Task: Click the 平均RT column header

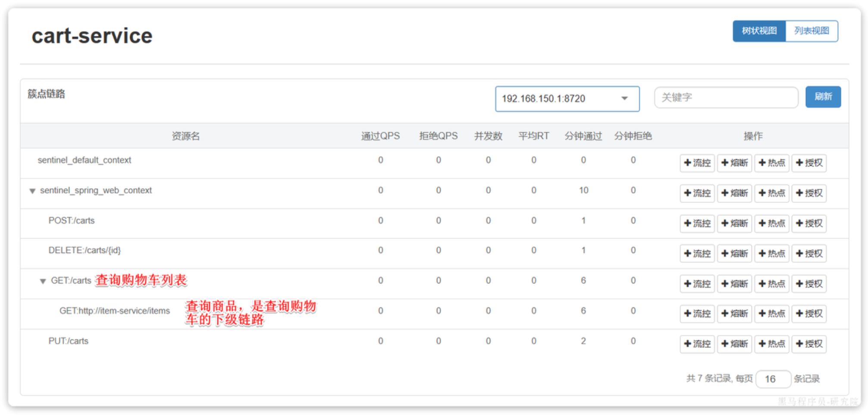Action: coord(534,136)
